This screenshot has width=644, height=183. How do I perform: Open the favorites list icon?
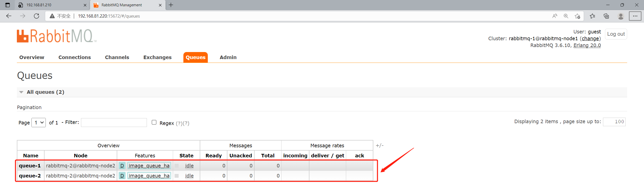click(592, 16)
